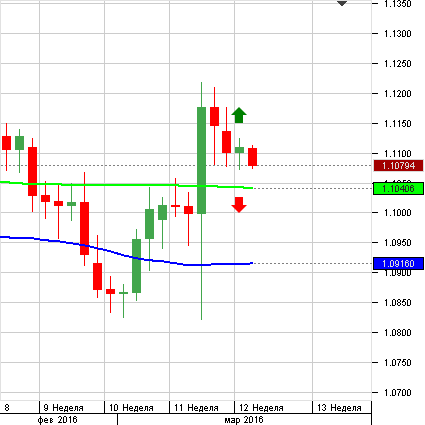Click the dark triangle marker at top
This screenshot has height=425, width=425.
coord(342,3)
